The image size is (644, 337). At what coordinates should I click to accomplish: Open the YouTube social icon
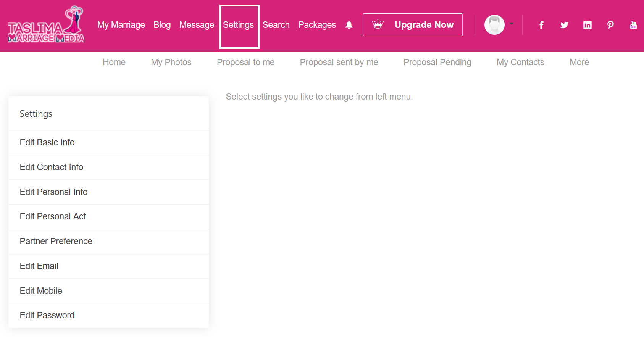click(x=633, y=25)
